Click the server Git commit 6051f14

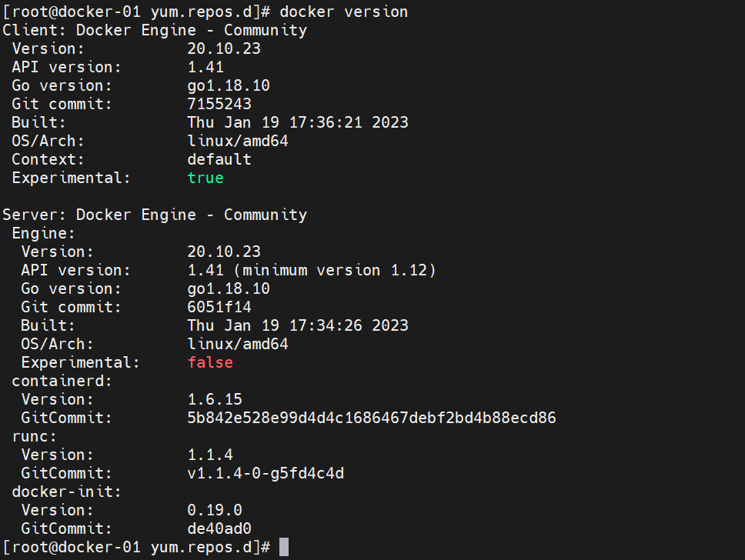click(219, 307)
